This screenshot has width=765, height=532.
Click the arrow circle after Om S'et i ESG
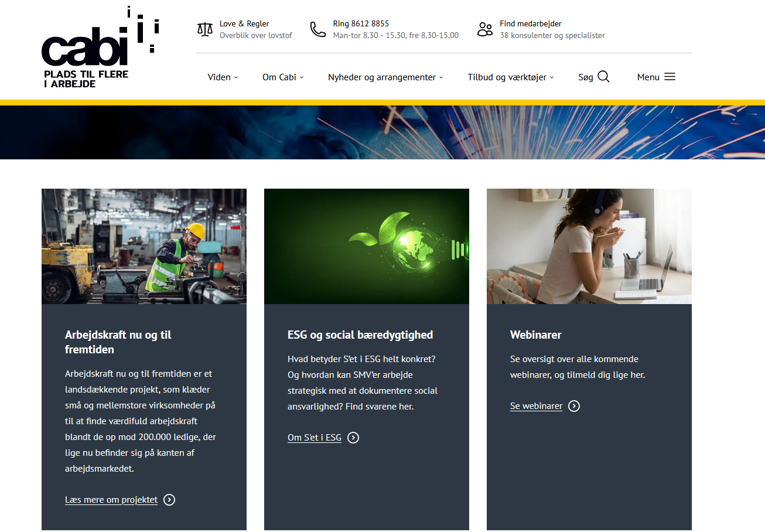coord(353,438)
